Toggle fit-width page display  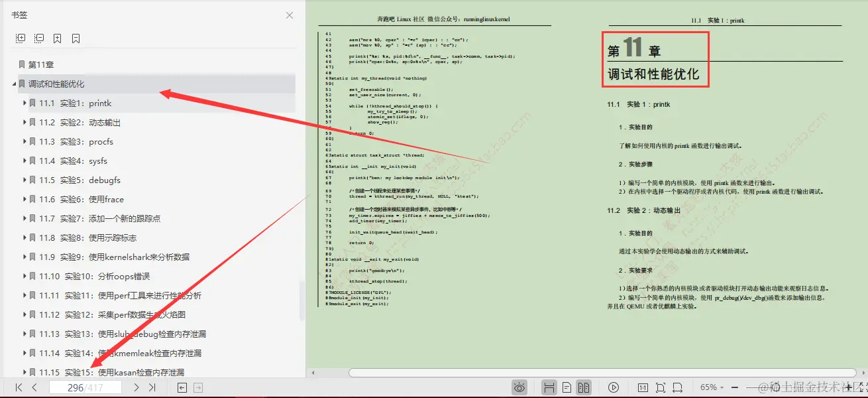click(x=678, y=387)
